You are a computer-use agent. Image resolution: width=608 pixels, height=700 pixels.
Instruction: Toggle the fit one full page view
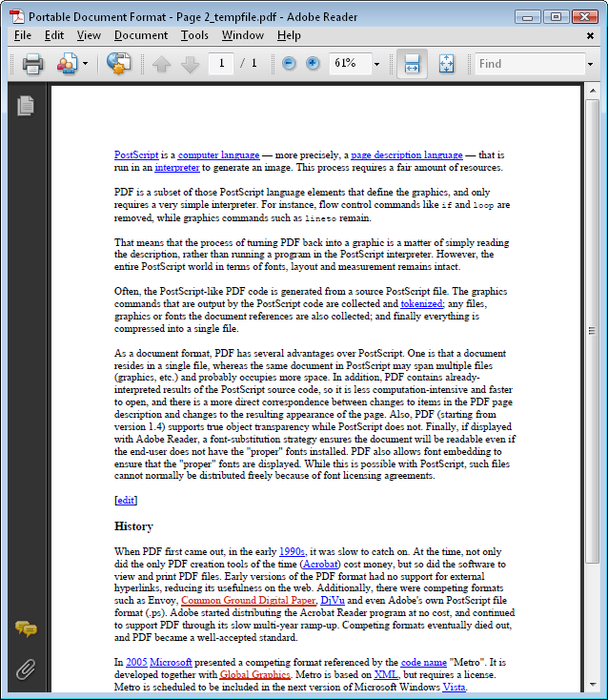[446, 64]
